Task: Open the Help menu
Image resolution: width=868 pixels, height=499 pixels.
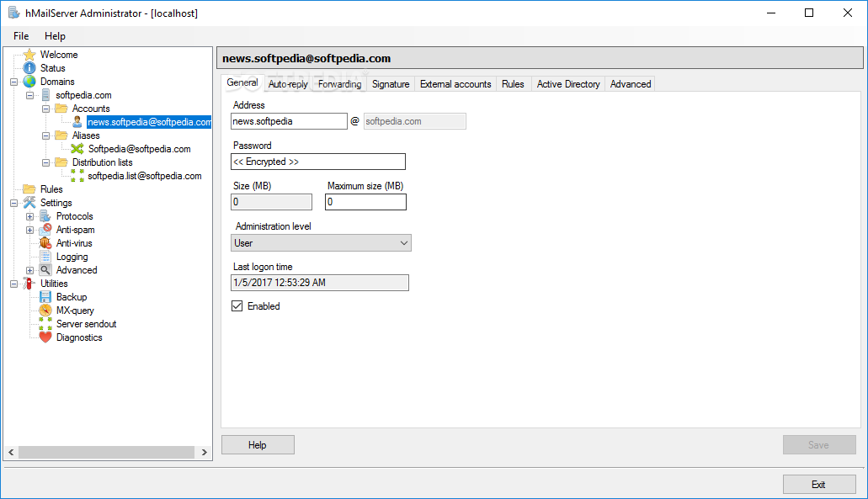Action: 55,36
